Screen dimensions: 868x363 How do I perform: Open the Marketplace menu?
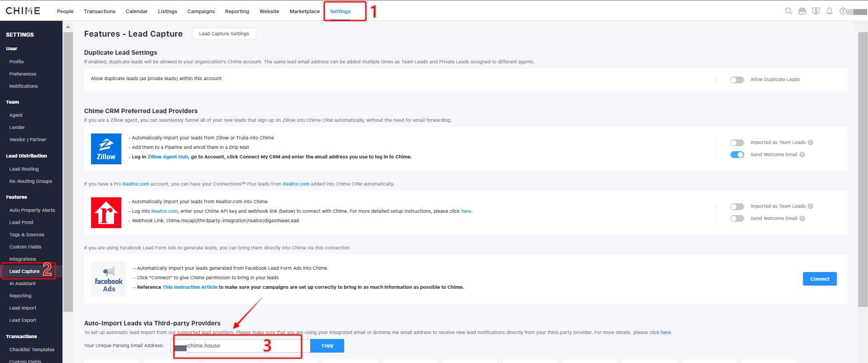point(304,11)
